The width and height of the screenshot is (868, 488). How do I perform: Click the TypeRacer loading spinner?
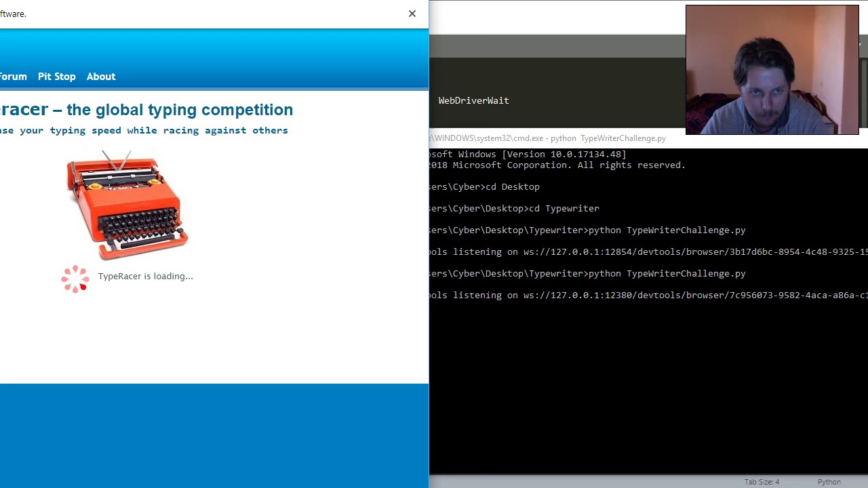point(75,279)
